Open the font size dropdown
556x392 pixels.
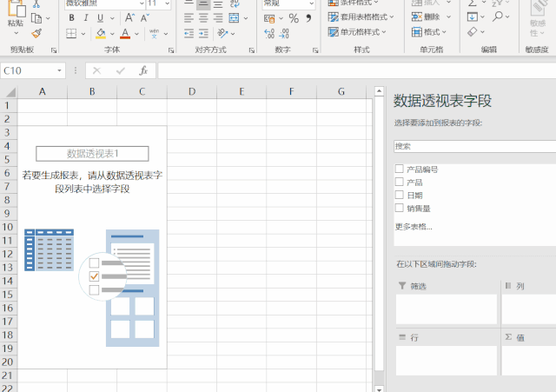pyautogui.click(x=167, y=3)
